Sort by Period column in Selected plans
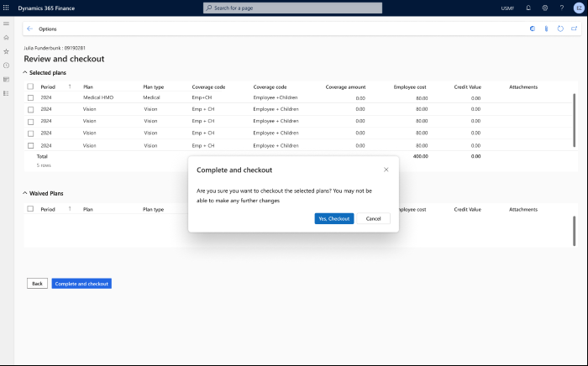This screenshot has height=366, width=588. pyautogui.click(x=48, y=87)
